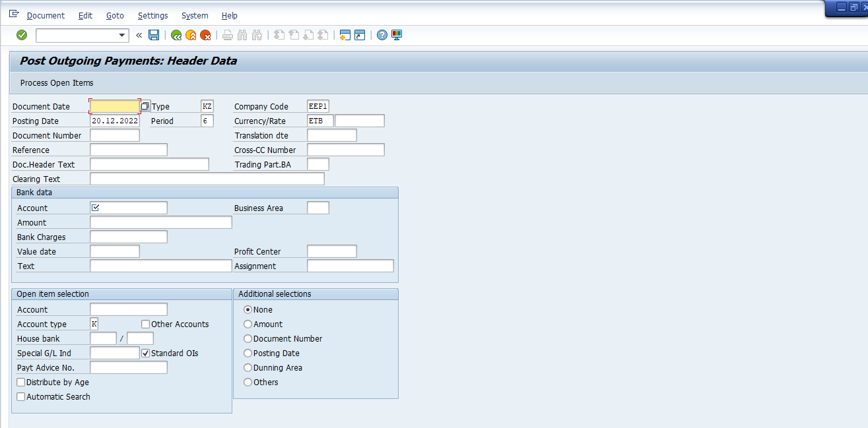Click the Print icon
868x428 pixels.
tap(227, 35)
